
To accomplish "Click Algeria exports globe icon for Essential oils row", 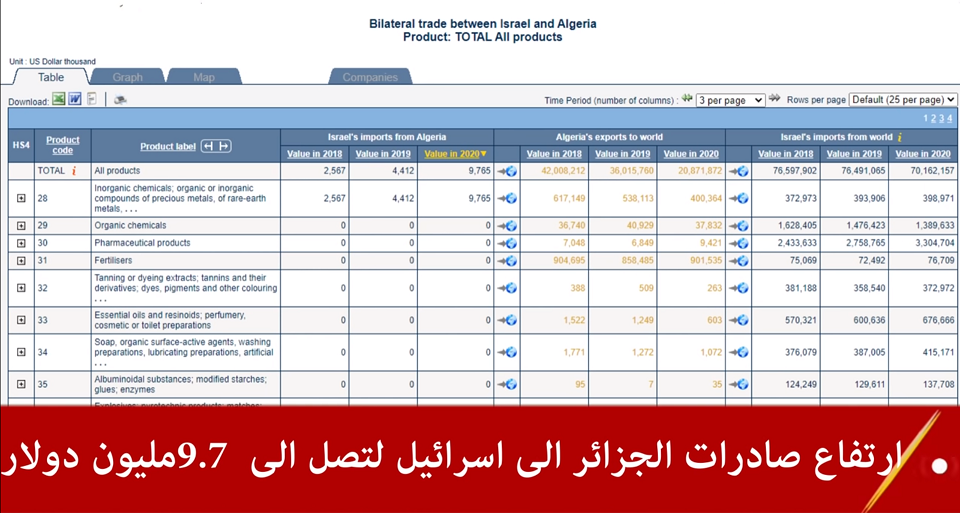I will click(507, 320).
